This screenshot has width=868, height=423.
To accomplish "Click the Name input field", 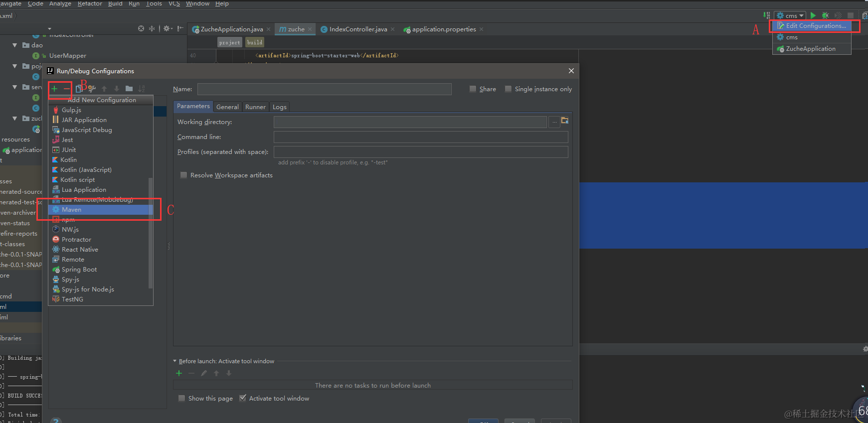I will [325, 89].
